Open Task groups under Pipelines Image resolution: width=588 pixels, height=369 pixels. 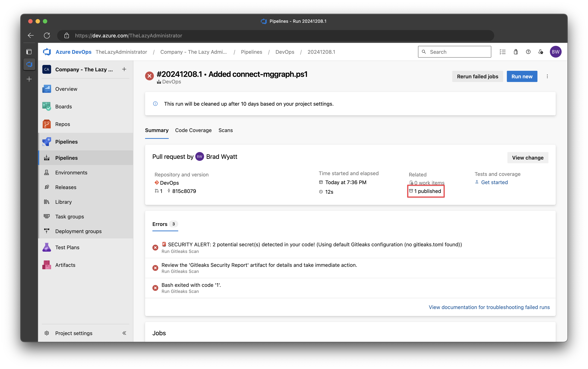[x=86, y=216]
